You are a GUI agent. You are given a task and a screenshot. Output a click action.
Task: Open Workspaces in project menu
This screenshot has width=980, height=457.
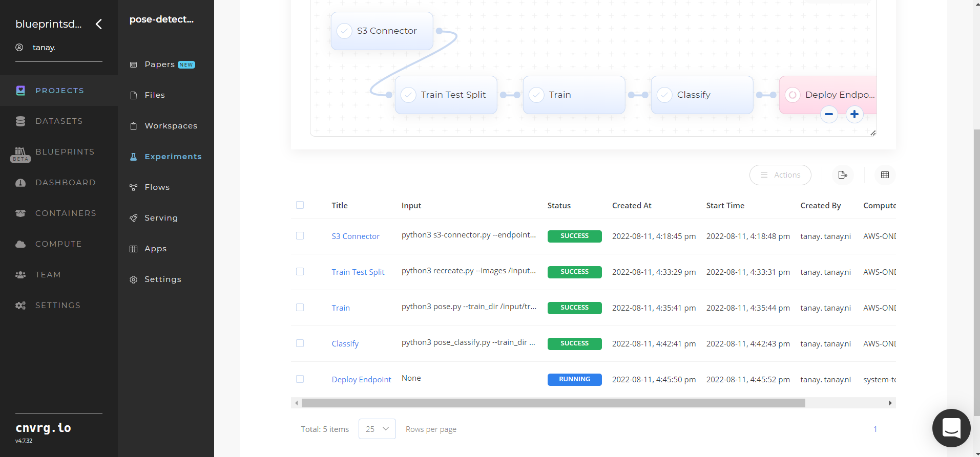171,126
